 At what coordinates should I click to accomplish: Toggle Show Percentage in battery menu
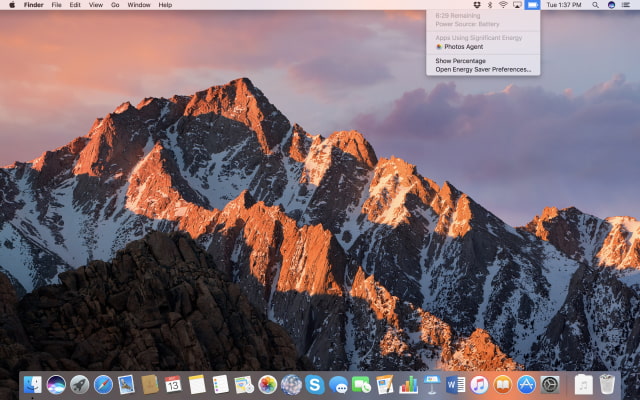click(x=461, y=61)
